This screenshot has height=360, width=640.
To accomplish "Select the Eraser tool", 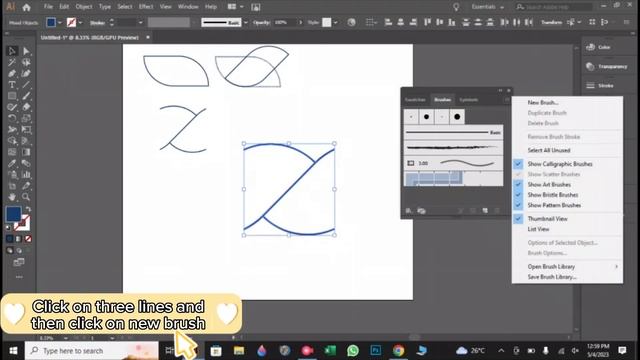I will tap(26, 107).
